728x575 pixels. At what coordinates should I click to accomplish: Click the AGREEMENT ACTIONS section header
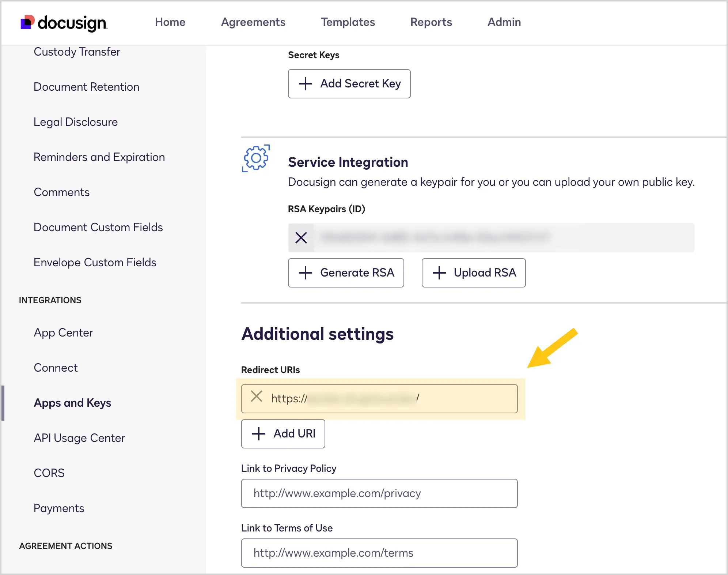(66, 546)
